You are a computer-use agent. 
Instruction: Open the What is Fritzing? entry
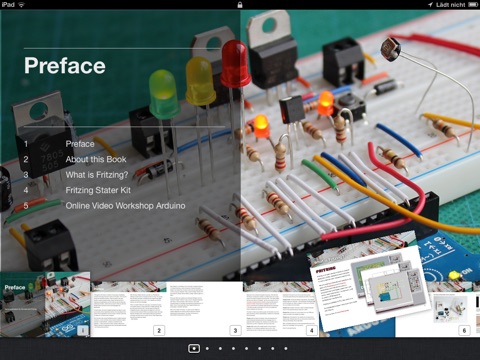[x=97, y=175]
